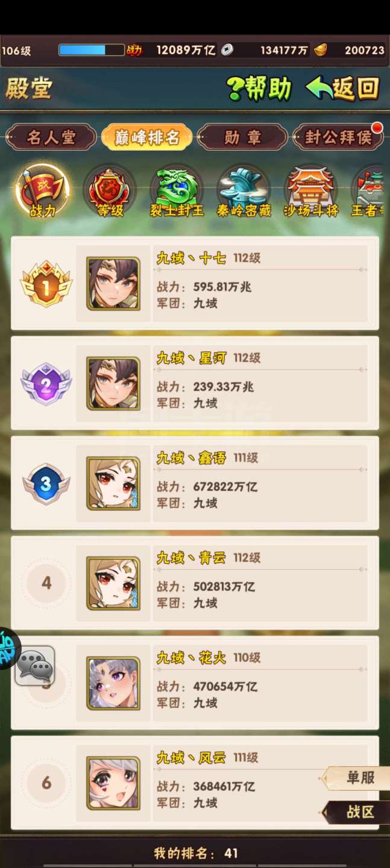Click the 帮助 help button
The height and width of the screenshot is (868, 390).
point(259,89)
